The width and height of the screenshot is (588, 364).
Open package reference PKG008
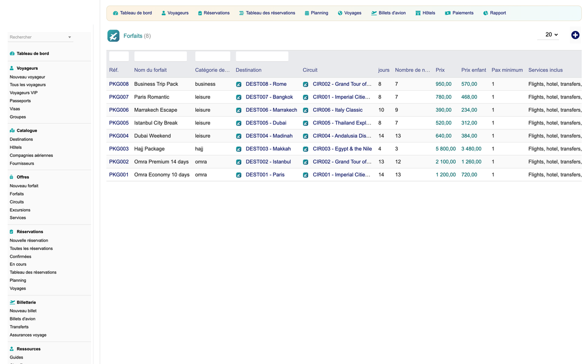119,84
